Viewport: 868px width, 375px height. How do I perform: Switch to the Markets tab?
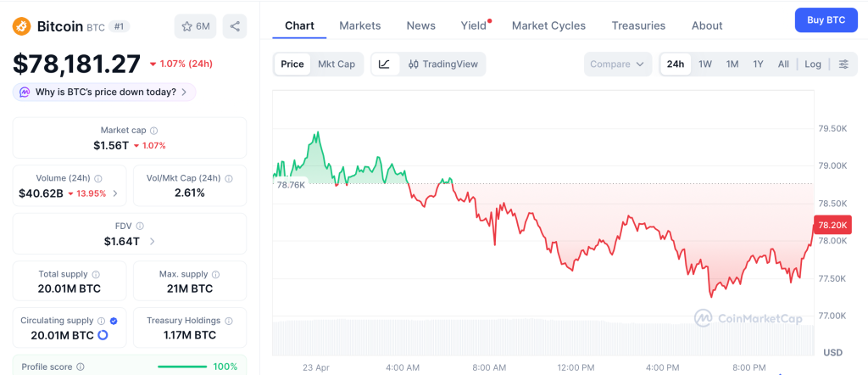(x=360, y=25)
